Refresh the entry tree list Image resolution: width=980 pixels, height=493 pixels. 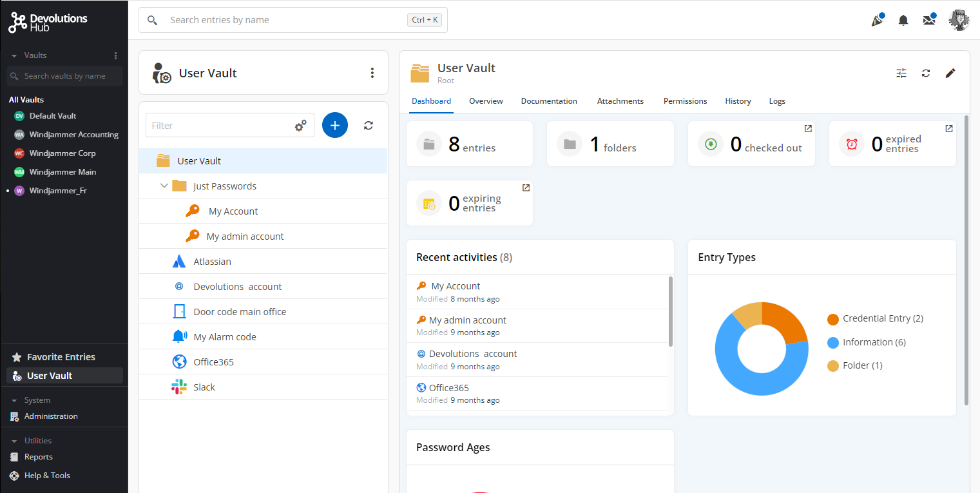pyautogui.click(x=369, y=125)
